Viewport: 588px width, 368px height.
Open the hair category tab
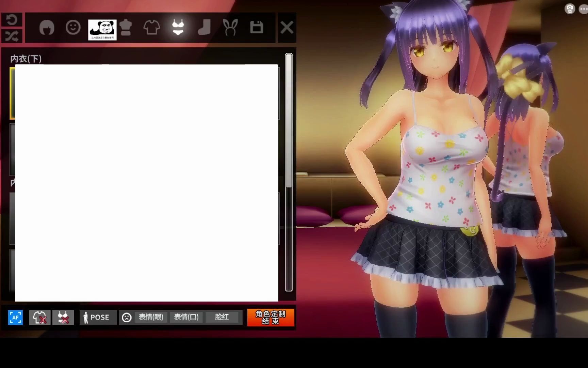tap(47, 28)
